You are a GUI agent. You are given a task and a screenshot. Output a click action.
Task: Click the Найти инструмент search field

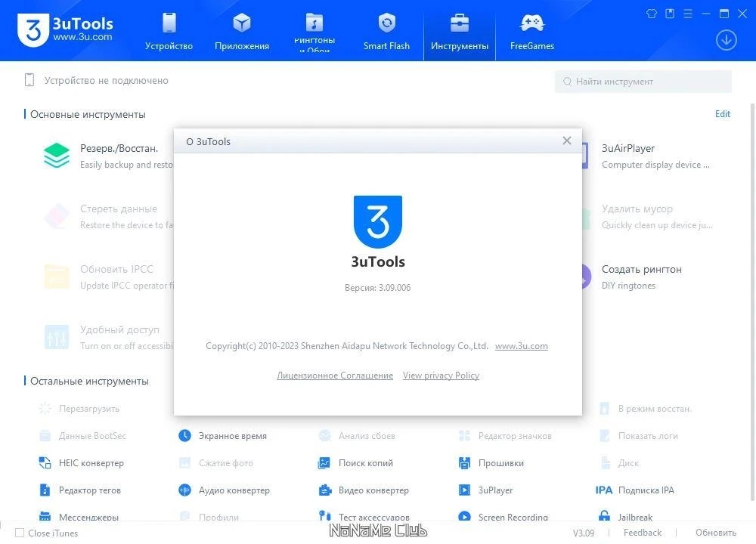pyautogui.click(x=643, y=82)
